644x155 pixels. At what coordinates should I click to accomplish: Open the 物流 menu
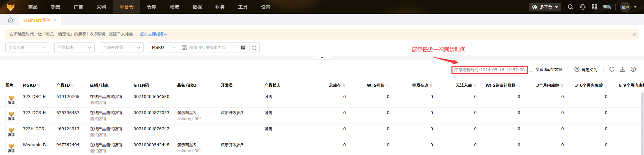pos(174,7)
